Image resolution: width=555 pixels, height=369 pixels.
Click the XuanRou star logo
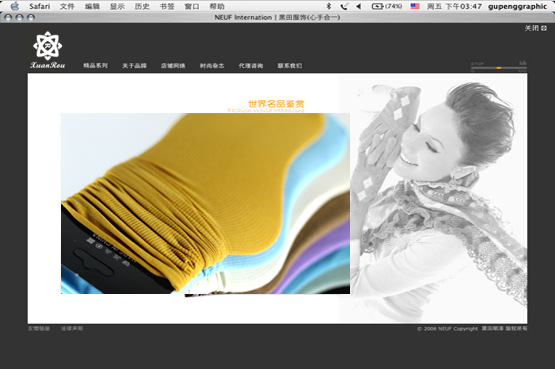pyautogui.click(x=47, y=46)
